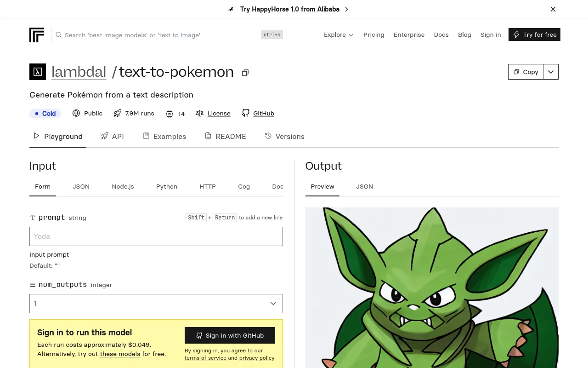
Task: Click the Replicate logo icon
Action: pos(37,35)
